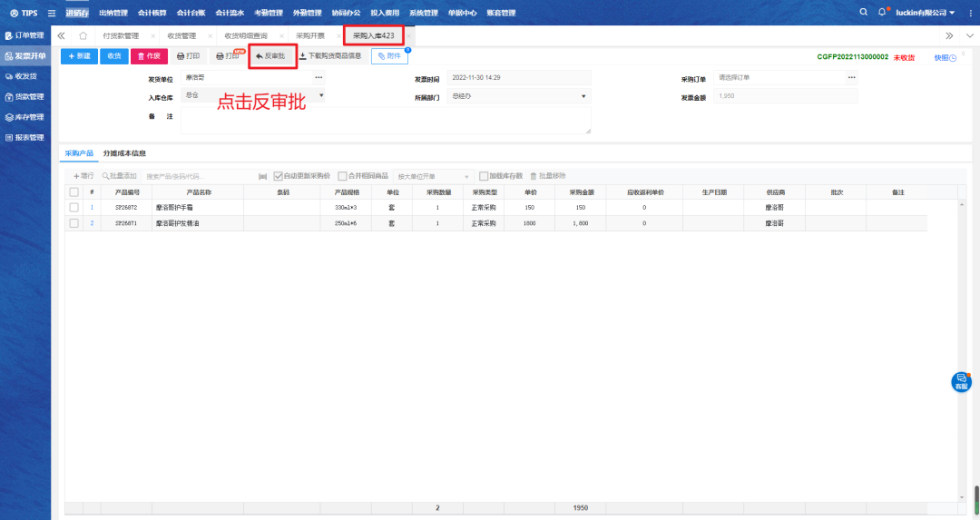Click ellipsis icon in 发货单位 field

[318, 77]
